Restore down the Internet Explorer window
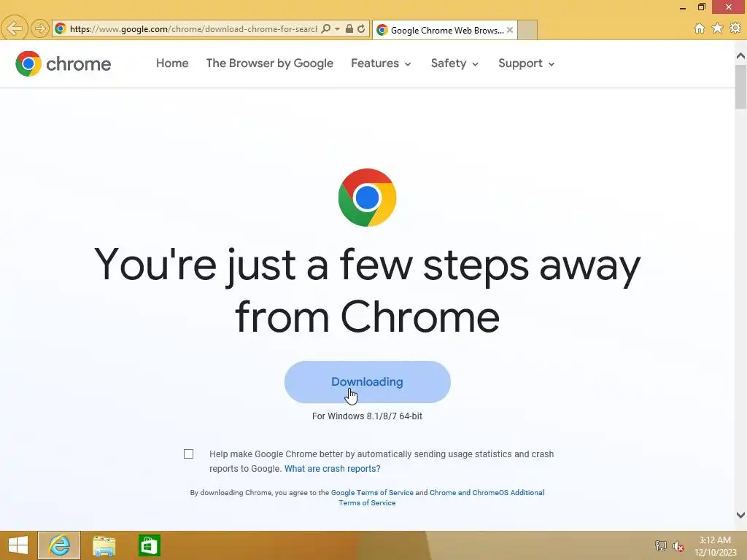The image size is (747, 560). pyautogui.click(x=701, y=7)
